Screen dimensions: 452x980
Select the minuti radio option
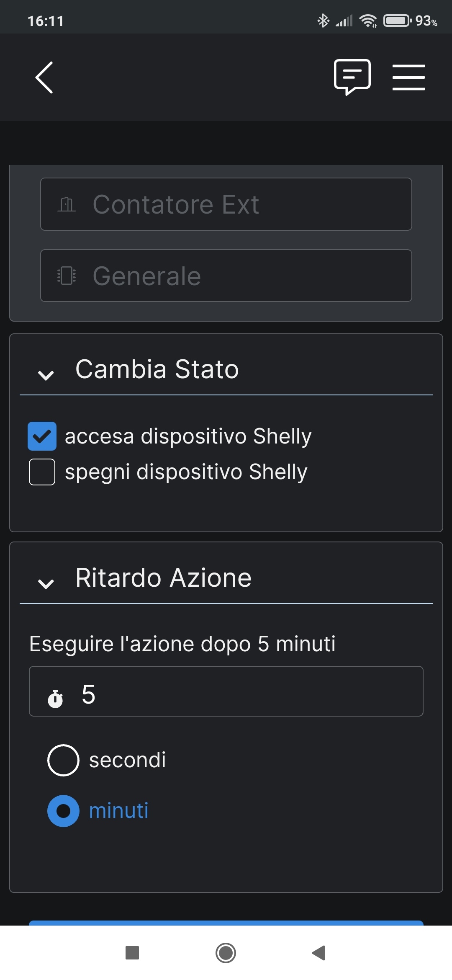63,811
